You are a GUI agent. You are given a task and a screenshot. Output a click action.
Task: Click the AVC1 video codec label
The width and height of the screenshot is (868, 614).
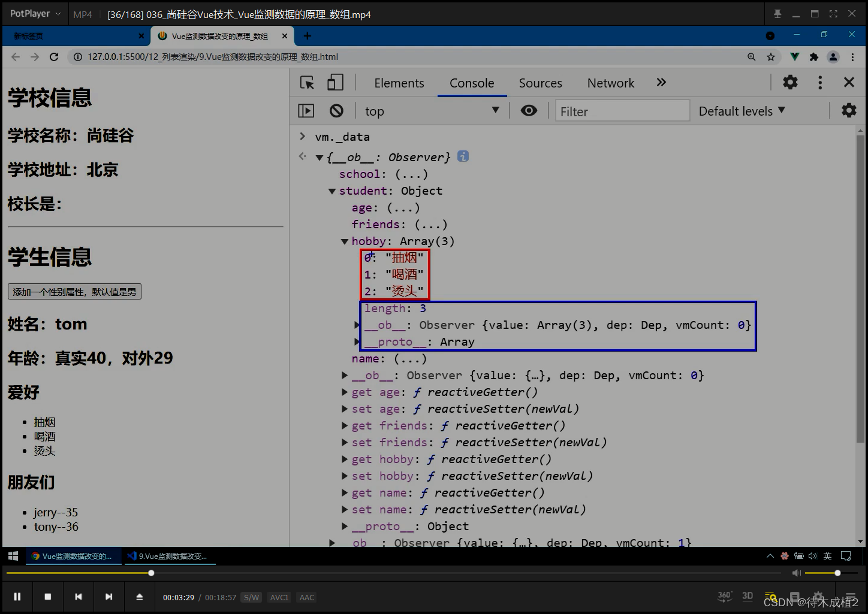point(279,597)
